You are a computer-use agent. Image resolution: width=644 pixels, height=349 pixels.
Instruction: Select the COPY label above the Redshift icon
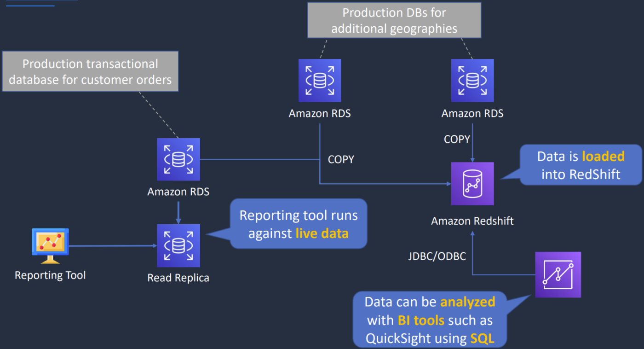coord(457,139)
